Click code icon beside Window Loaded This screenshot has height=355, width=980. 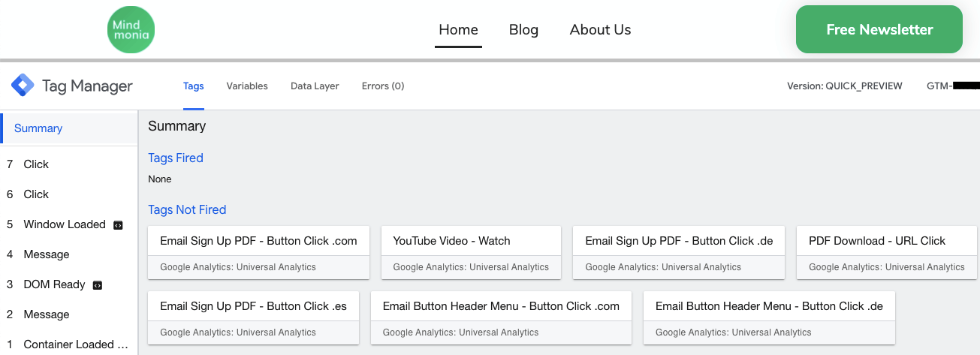(x=118, y=224)
